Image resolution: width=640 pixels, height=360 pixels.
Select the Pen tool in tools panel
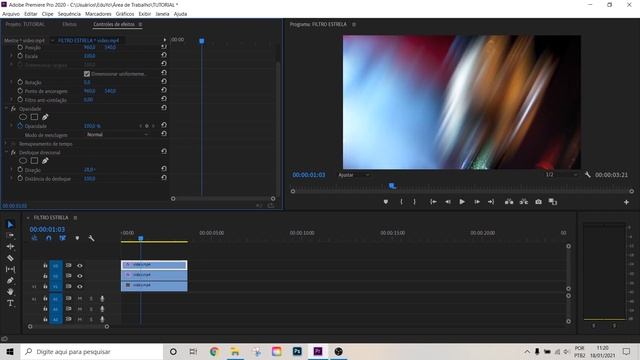pos(10,280)
